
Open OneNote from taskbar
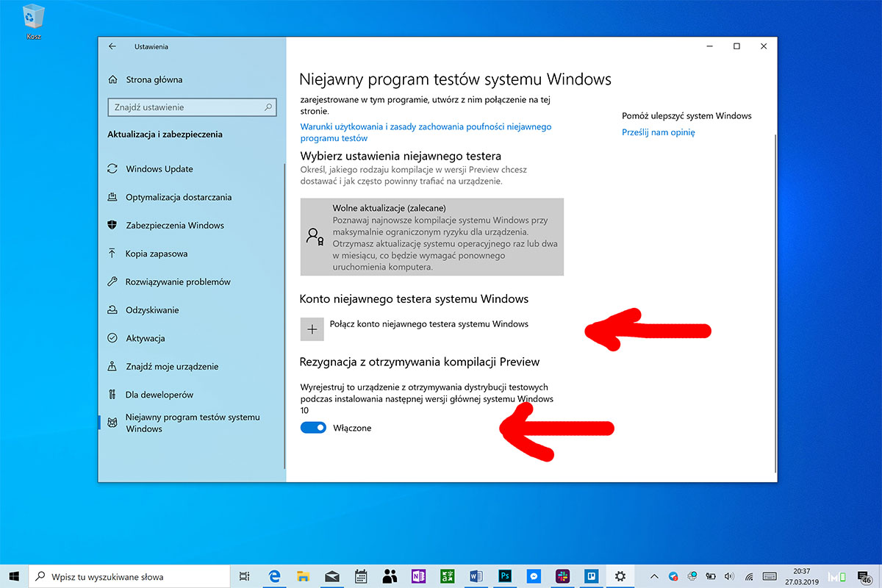pos(419,577)
